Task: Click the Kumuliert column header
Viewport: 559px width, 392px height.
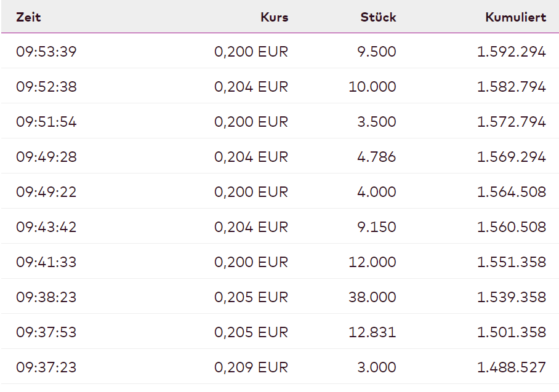Action: pyautogui.click(x=515, y=17)
